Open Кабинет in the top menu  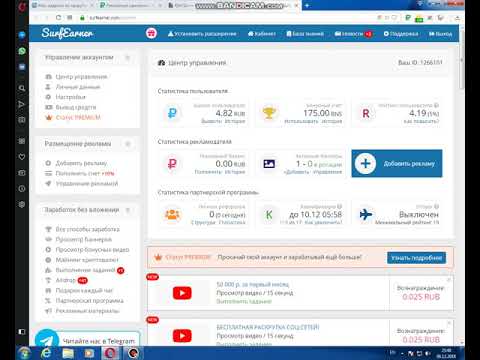tap(262, 34)
